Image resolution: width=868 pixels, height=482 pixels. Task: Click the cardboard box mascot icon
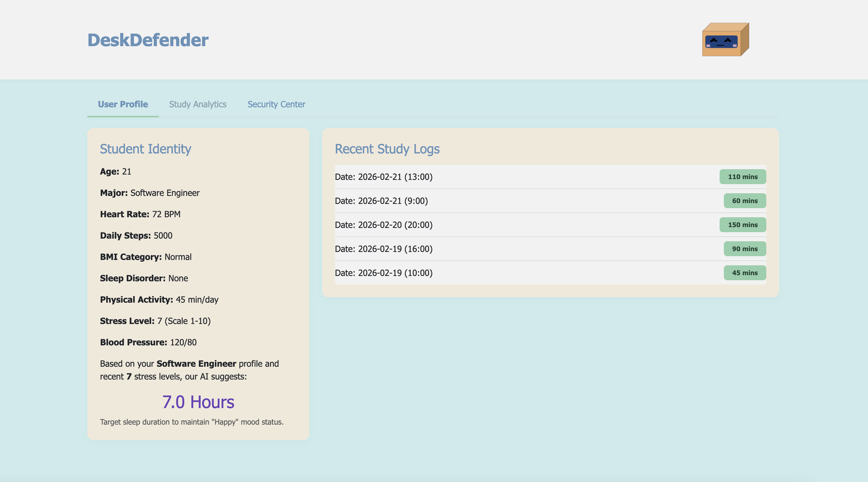click(725, 40)
